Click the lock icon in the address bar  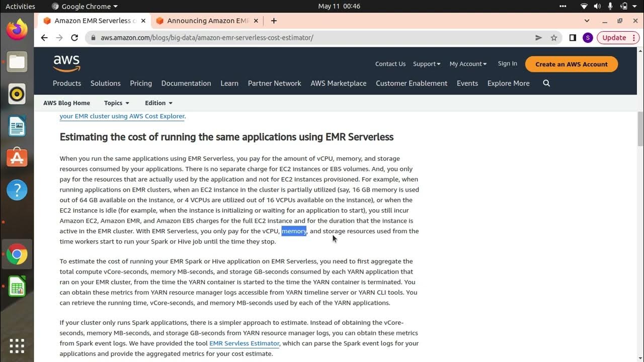click(93, 38)
